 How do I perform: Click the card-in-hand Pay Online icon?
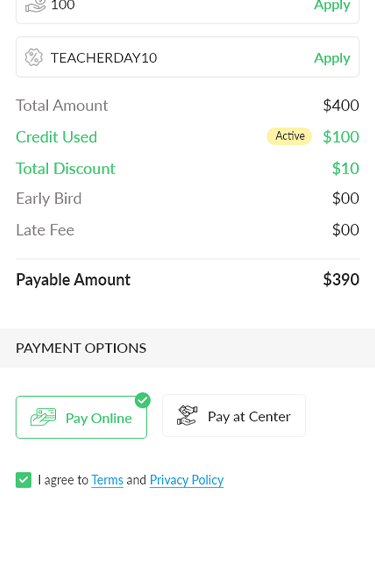43,417
